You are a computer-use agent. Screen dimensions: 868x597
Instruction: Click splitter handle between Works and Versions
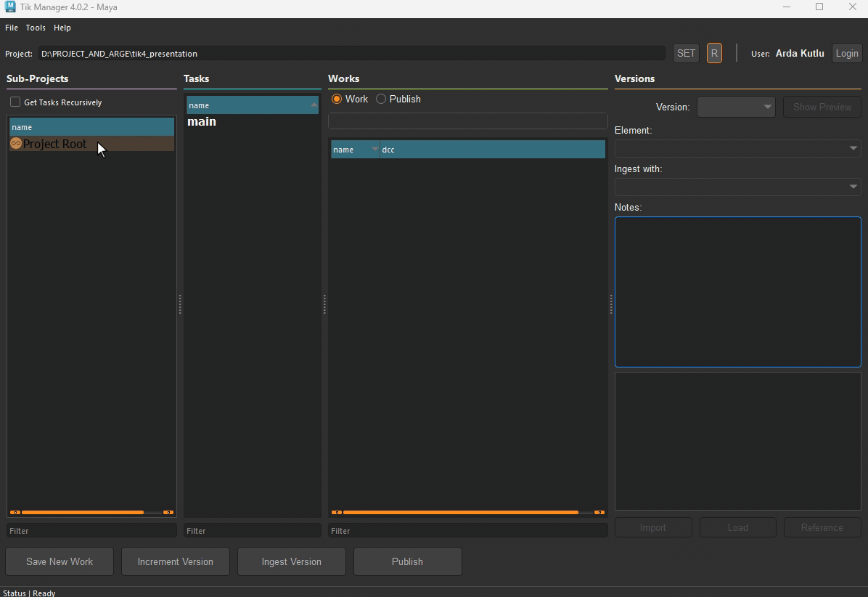point(611,304)
